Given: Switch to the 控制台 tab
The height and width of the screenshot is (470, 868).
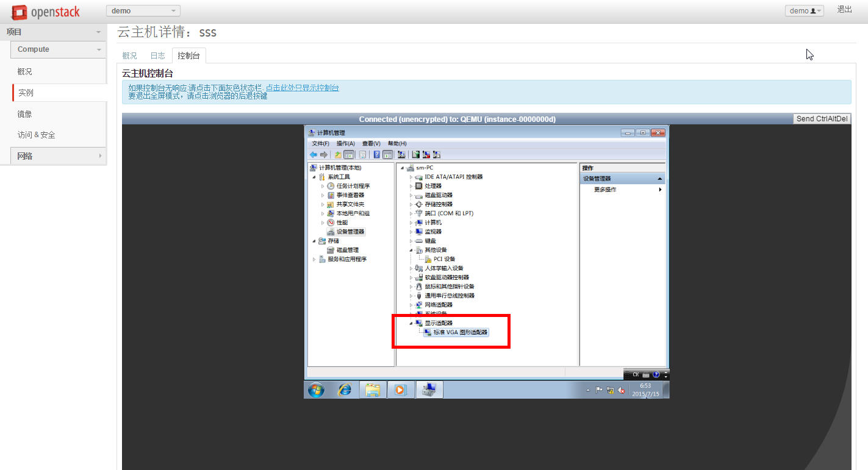Looking at the screenshot, I should click(188, 55).
